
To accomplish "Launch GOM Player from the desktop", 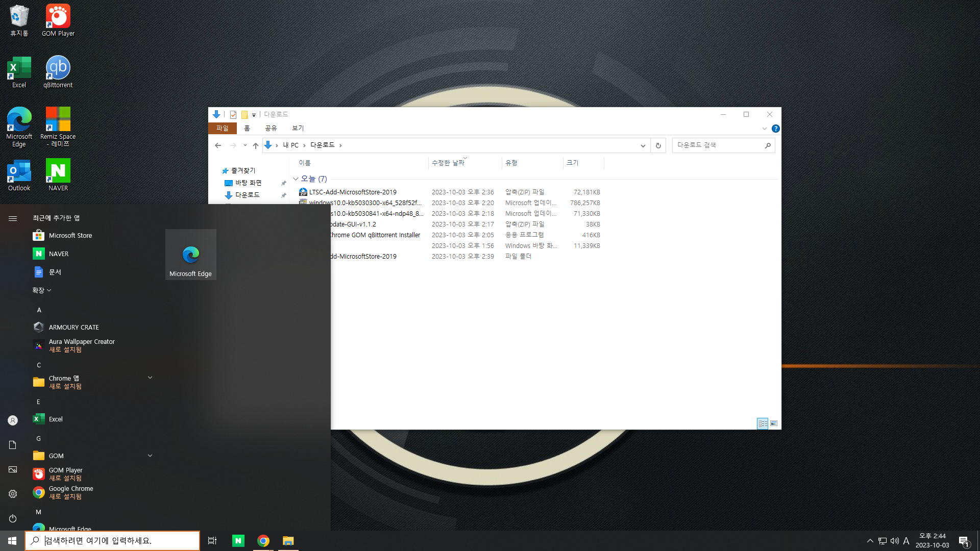I will tap(58, 20).
